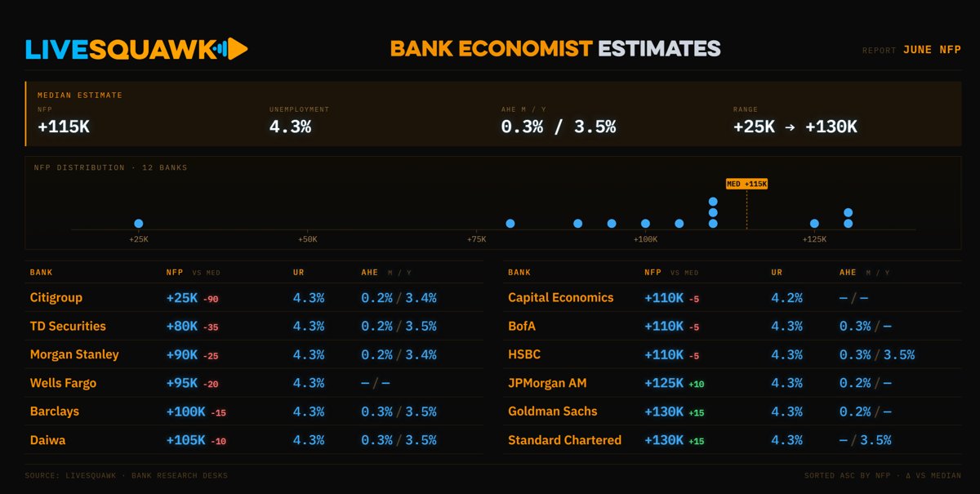The width and height of the screenshot is (980, 494).
Task: Click the MED +115K marker label
Action: [x=746, y=184]
